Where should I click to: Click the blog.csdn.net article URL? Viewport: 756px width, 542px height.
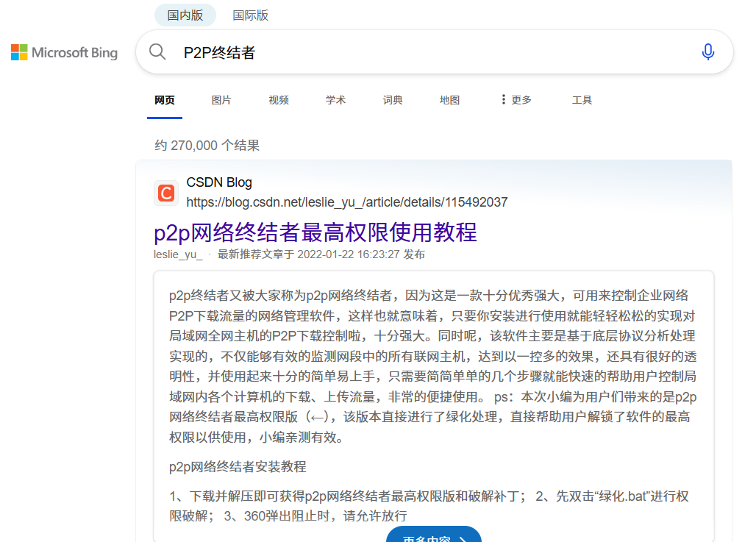pyautogui.click(x=346, y=202)
